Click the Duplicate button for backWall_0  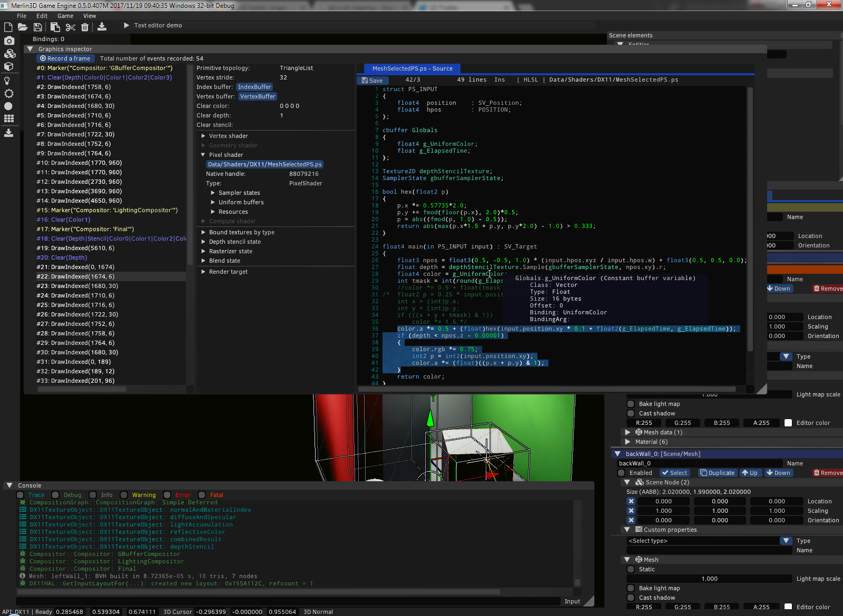click(717, 473)
